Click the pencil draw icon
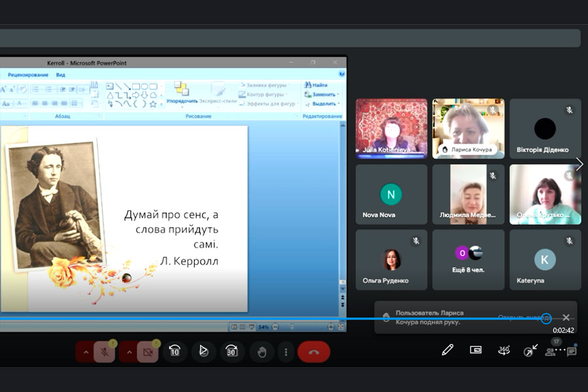The height and width of the screenshot is (392, 588). coord(448,350)
